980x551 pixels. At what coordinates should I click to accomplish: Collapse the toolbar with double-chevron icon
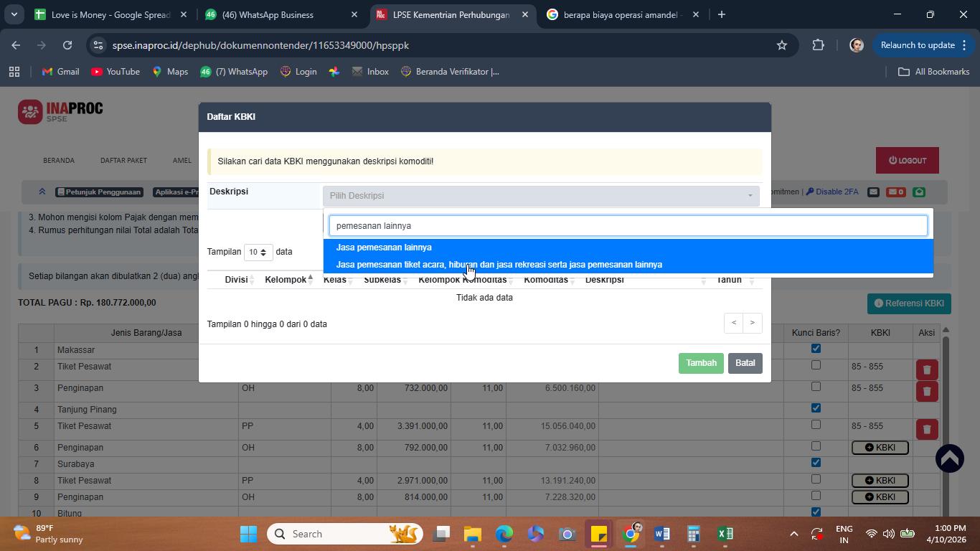tap(42, 192)
